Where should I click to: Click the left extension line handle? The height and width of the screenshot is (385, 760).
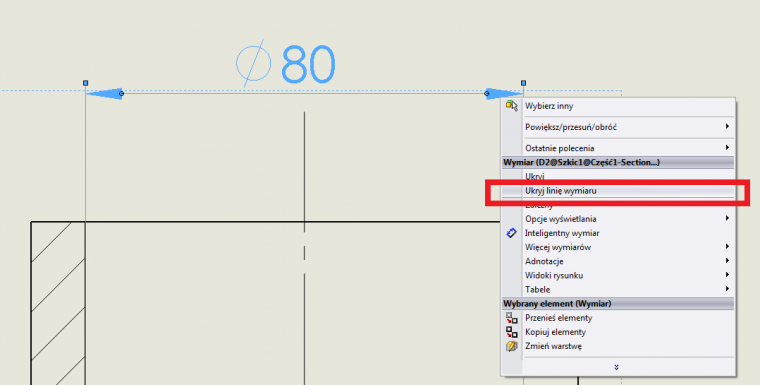pyautogui.click(x=86, y=83)
